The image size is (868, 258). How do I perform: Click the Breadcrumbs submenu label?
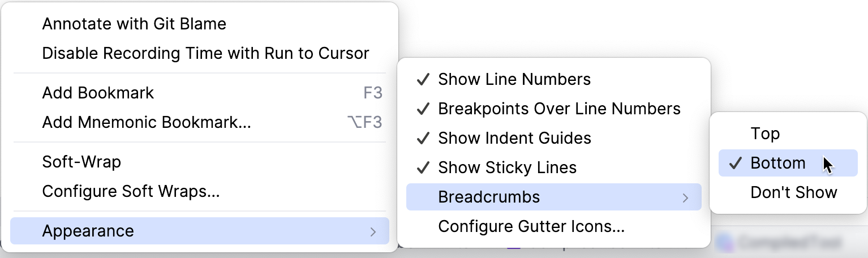(489, 197)
